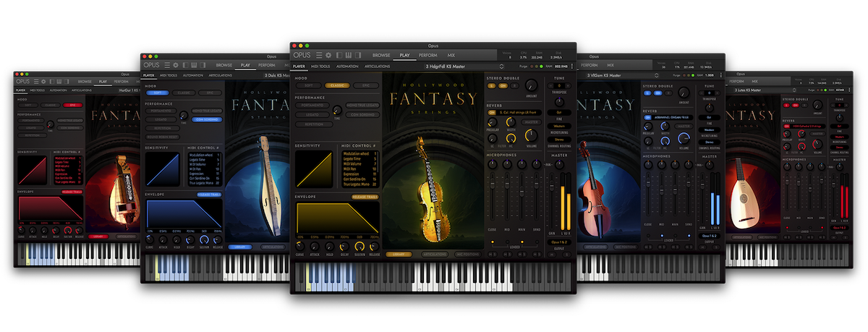The width and height of the screenshot is (868, 332).
Task: Open Articulations tab in front window top bar
Action: (377, 66)
